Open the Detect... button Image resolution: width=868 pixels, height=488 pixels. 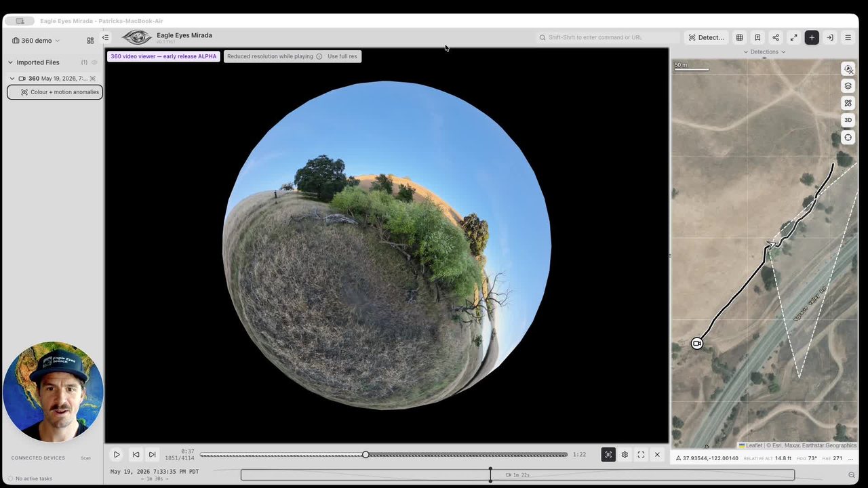point(707,37)
